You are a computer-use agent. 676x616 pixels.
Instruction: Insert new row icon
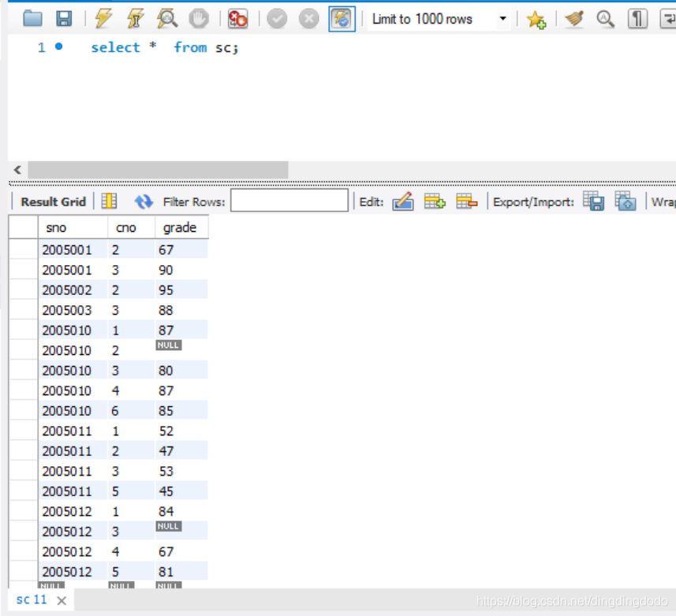click(x=435, y=201)
